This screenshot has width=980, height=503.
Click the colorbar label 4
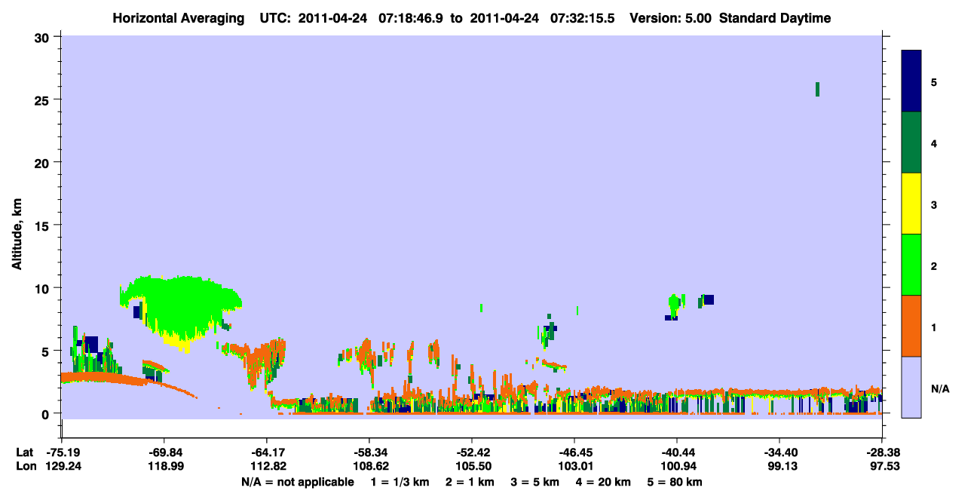[933, 143]
